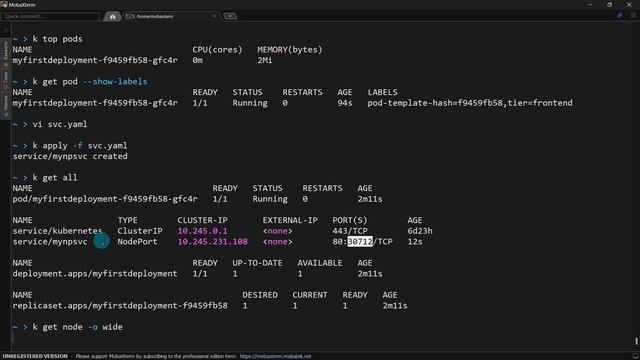Screen dimensions: 640x360
Task: Click the 'k apply -f svc.yaml' command
Action: click(80, 146)
